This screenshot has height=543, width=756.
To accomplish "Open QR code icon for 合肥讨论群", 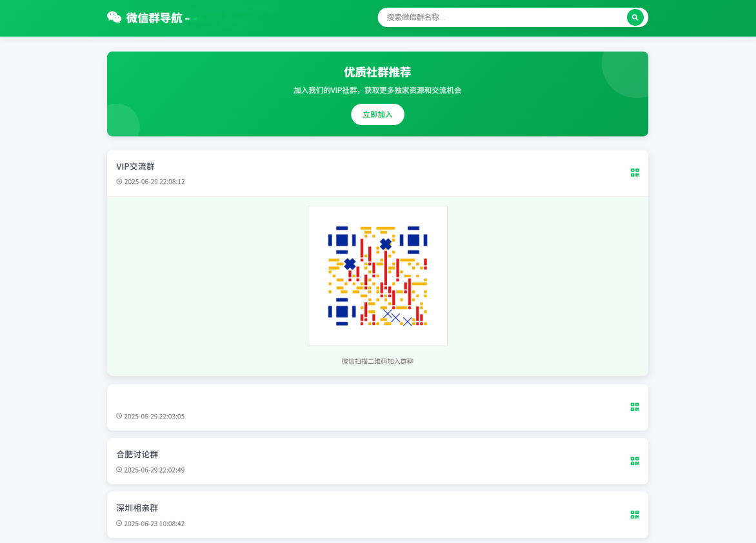I will (x=635, y=461).
